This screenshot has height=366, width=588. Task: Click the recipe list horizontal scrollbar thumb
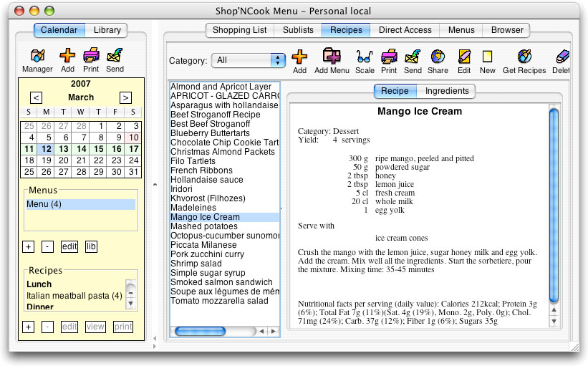click(x=201, y=331)
